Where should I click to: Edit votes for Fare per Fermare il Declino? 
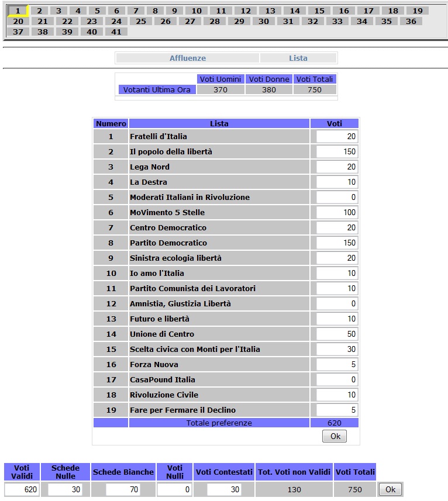click(337, 410)
